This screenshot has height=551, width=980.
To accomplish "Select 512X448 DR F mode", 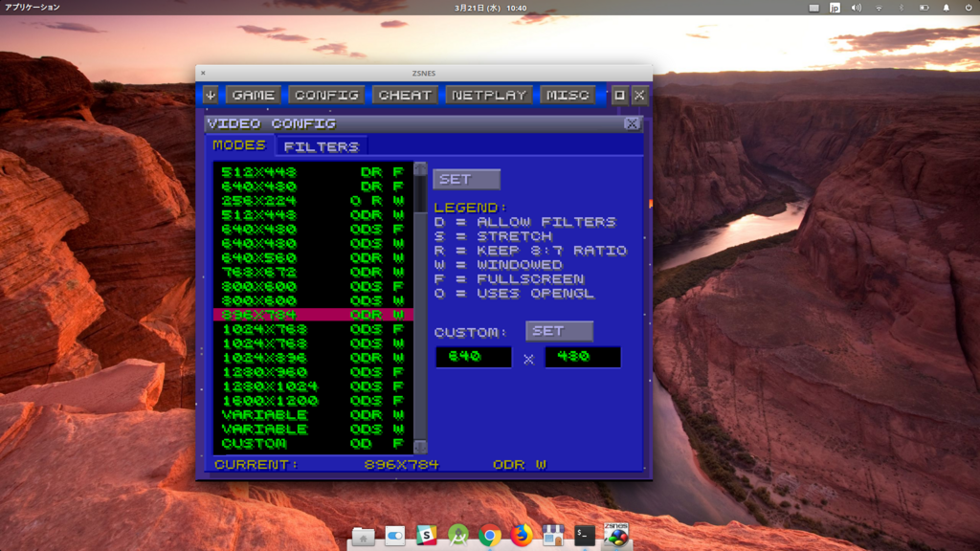I will click(313, 172).
